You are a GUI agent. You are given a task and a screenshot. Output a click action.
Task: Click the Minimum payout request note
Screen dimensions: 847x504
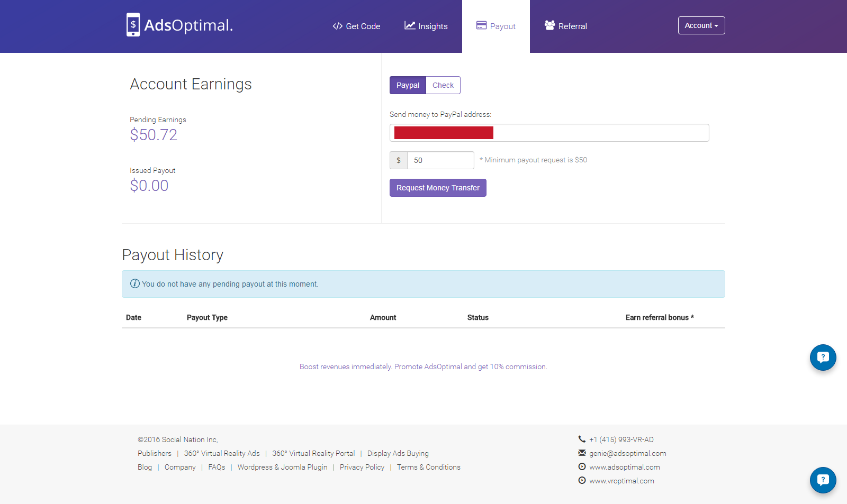533,160
